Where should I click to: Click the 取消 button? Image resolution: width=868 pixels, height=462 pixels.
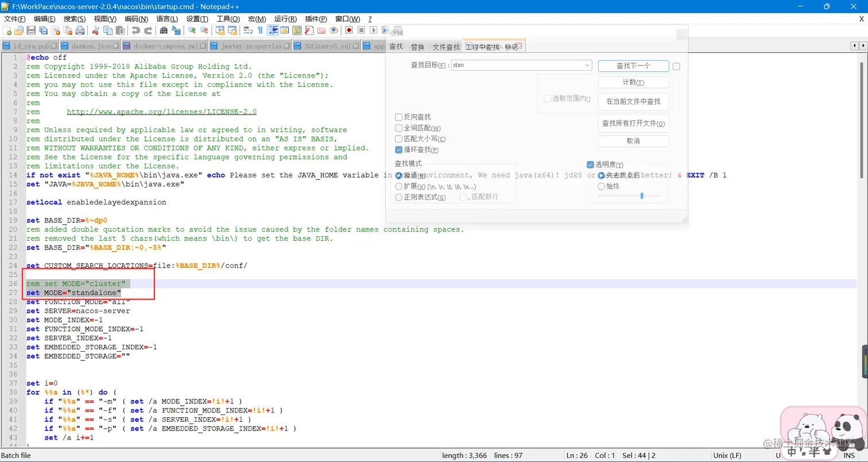[633, 141]
